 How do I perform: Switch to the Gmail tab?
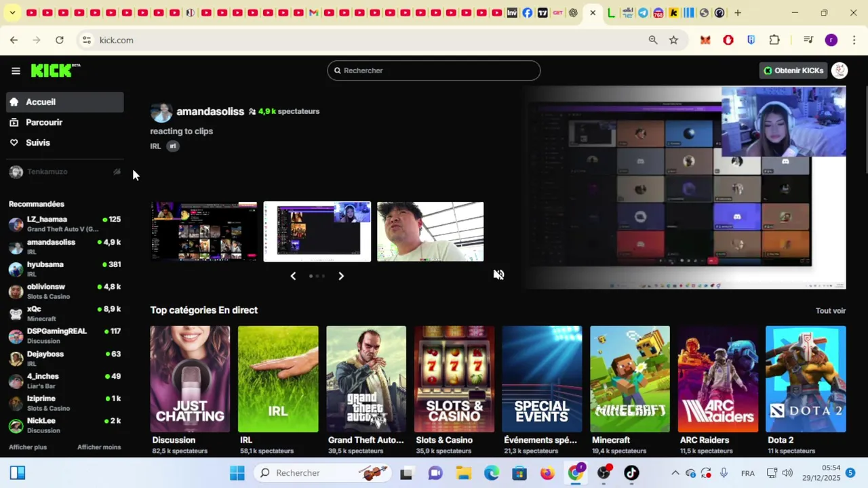coord(313,13)
